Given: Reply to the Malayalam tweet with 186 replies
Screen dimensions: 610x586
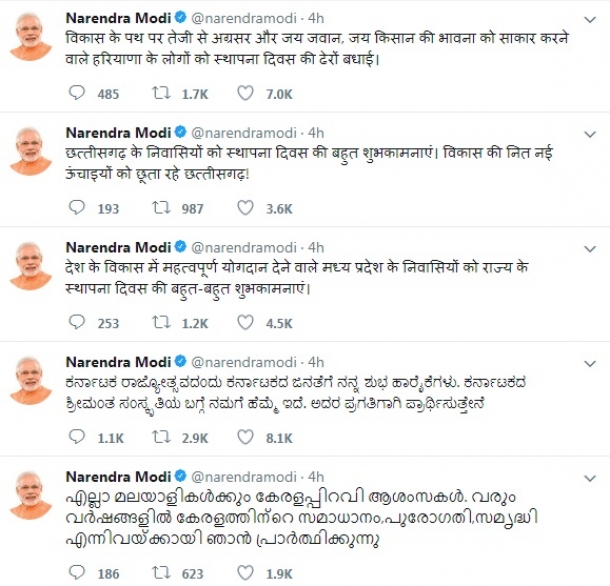Looking at the screenshot, I should (x=78, y=573).
